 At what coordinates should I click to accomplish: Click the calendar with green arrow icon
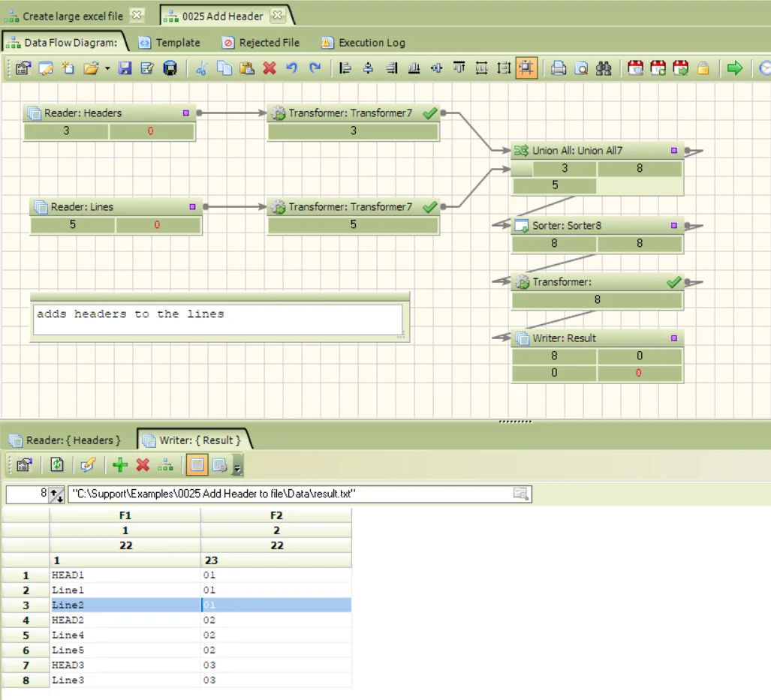pos(680,68)
